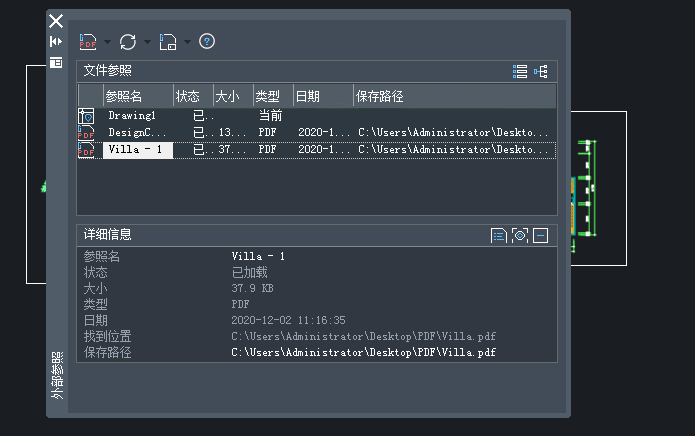Switch file references to tree view
This screenshot has height=436, width=695.
point(541,71)
